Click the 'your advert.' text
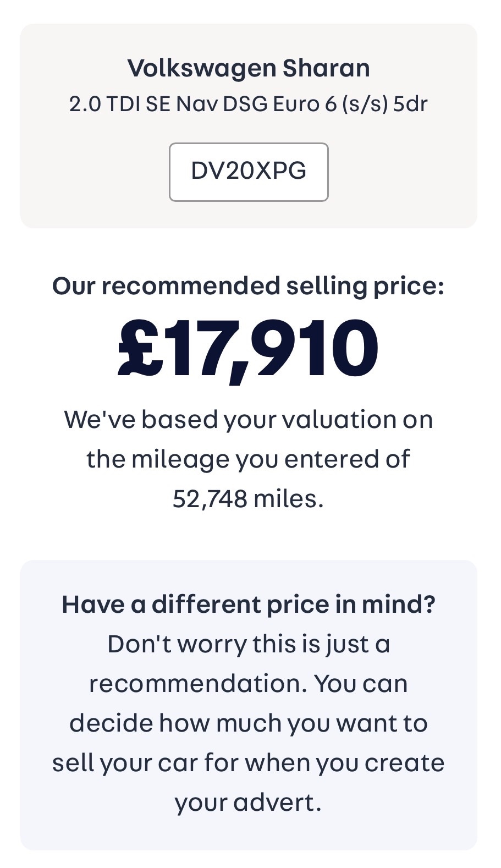Image resolution: width=501 pixels, height=868 pixels. [249, 803]
